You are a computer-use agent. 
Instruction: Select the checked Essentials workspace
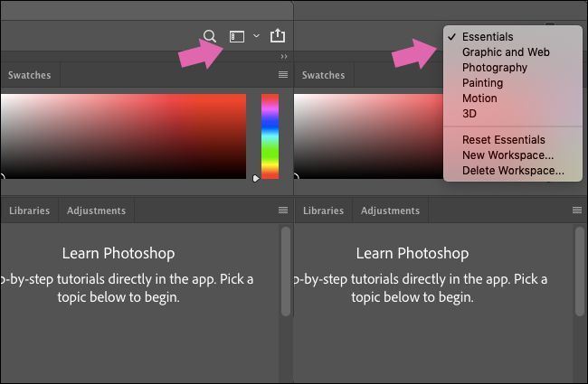pos(488,37)
